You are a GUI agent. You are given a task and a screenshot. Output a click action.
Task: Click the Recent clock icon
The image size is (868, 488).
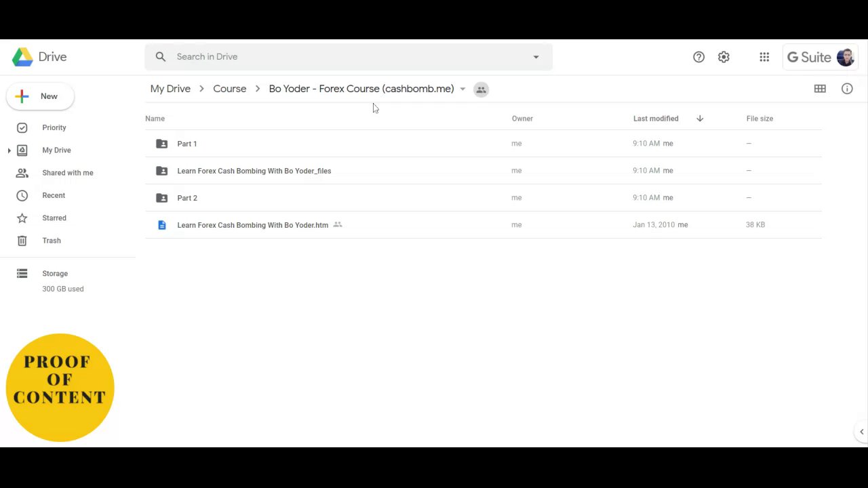(22, 195)
